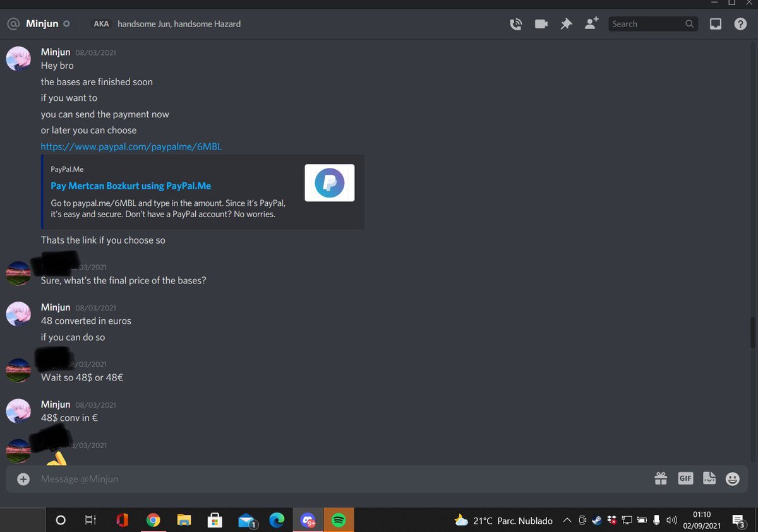Click the AKA nicknames text in header
This screenshot has width=758, height=532.
pos(179,24)
